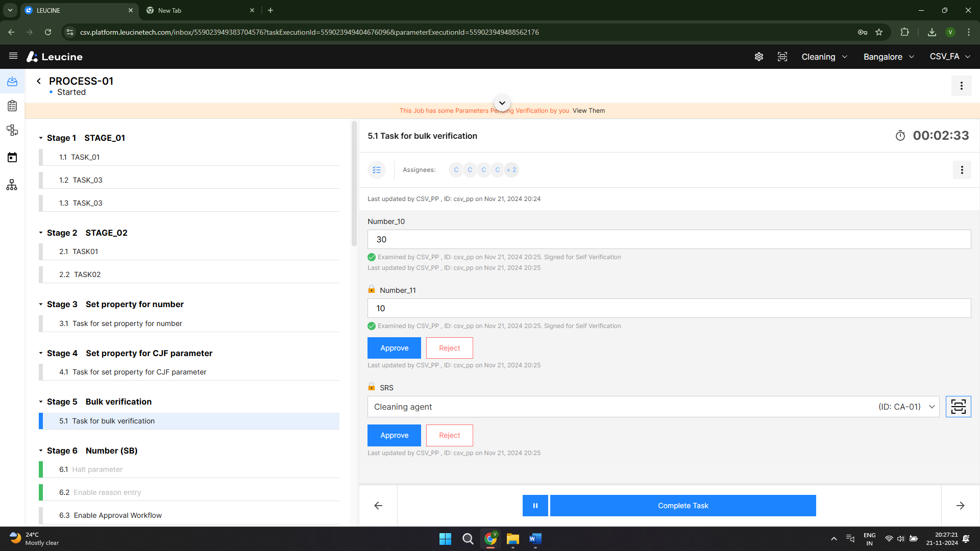Click the clipboard checklist sidebar icon
The image size is (980, 551).
coord(12,106)
